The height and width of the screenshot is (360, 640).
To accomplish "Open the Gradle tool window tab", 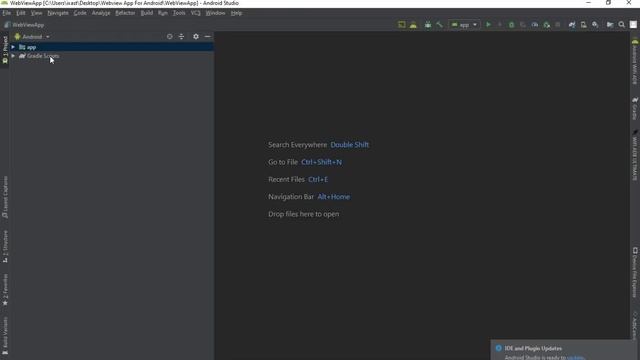I will (635, 109).
